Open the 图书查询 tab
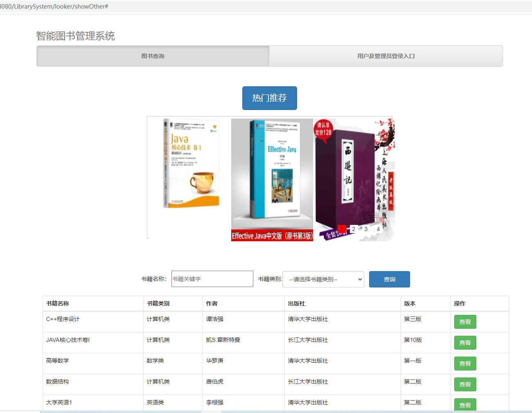532x413 pixels. [153, 56]
